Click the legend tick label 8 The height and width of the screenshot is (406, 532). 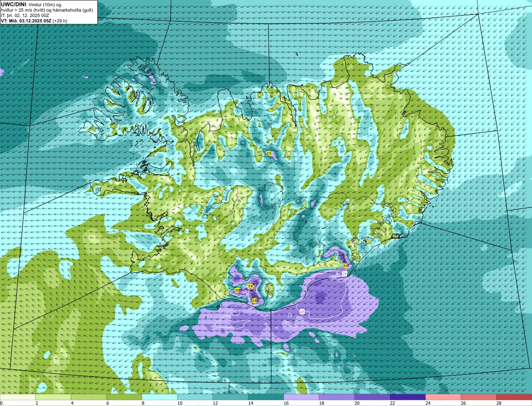[x=143, y=403]
